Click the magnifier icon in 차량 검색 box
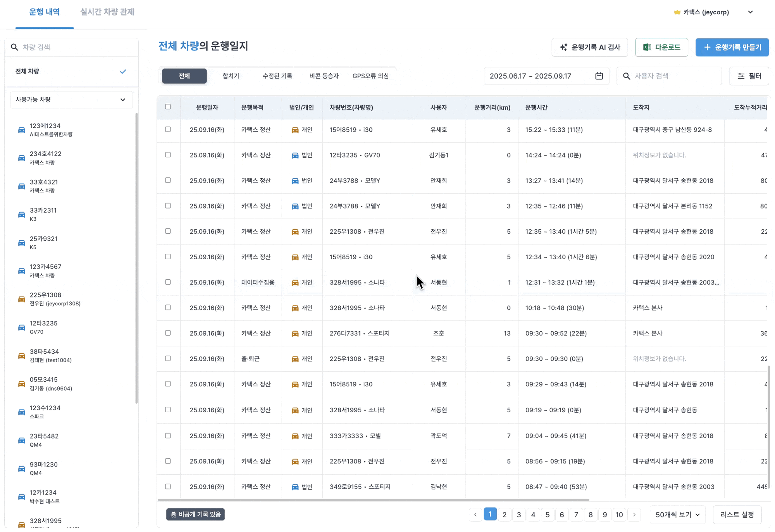Viewport: 775px width, 532px height. click(x=14, y=47)
